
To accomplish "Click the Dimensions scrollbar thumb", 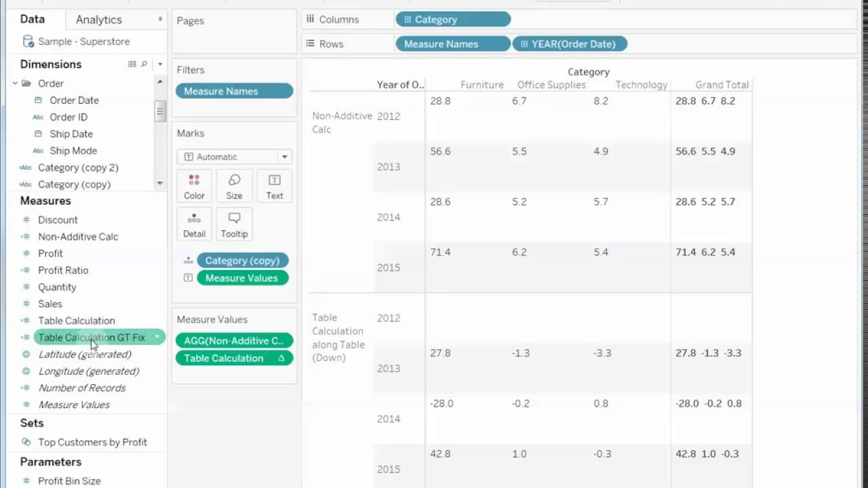I will (160, 111).
